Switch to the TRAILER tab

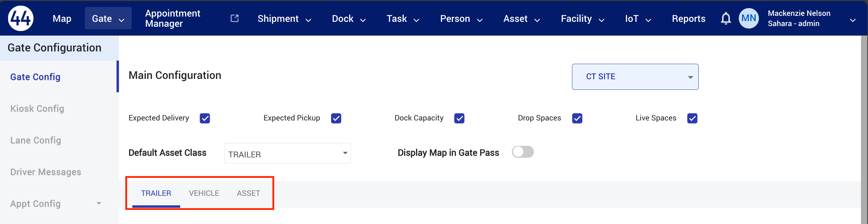(x=156, y=193)
